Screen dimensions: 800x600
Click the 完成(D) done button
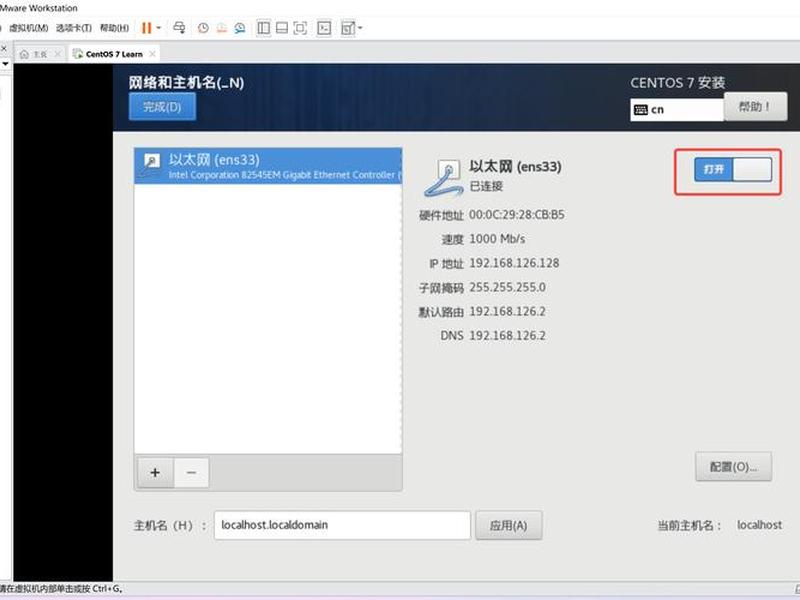[162, 107]
